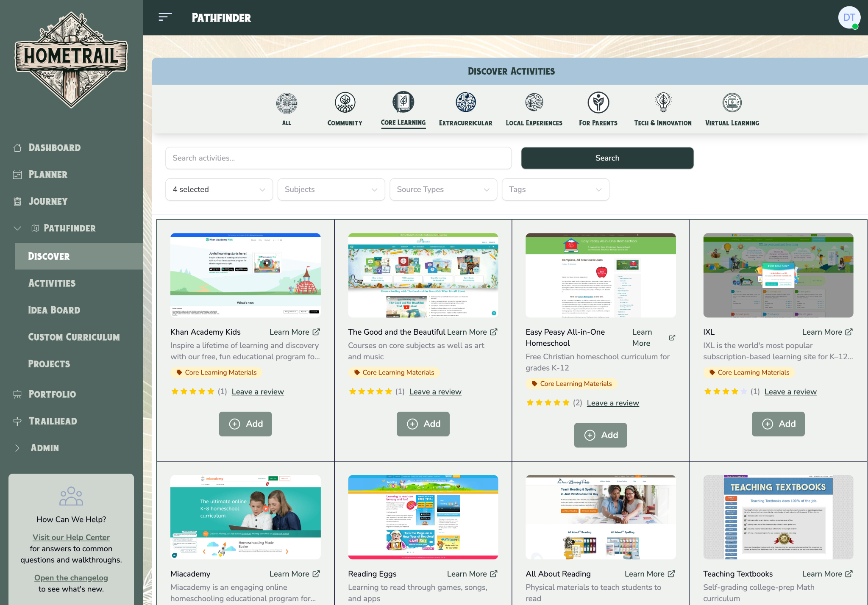Open the Subjects filter dropdown
This screenshot has height=605, width=868.
(x=331, y=189)
